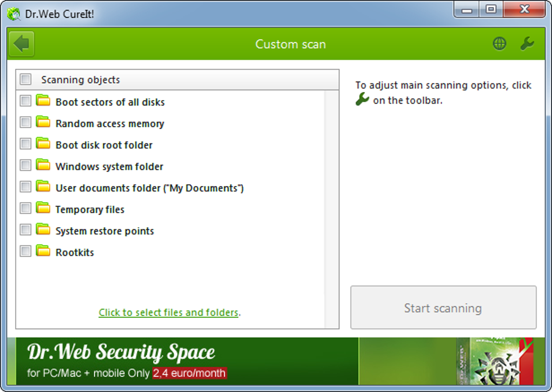Open the language globe menu

[500, 44]
